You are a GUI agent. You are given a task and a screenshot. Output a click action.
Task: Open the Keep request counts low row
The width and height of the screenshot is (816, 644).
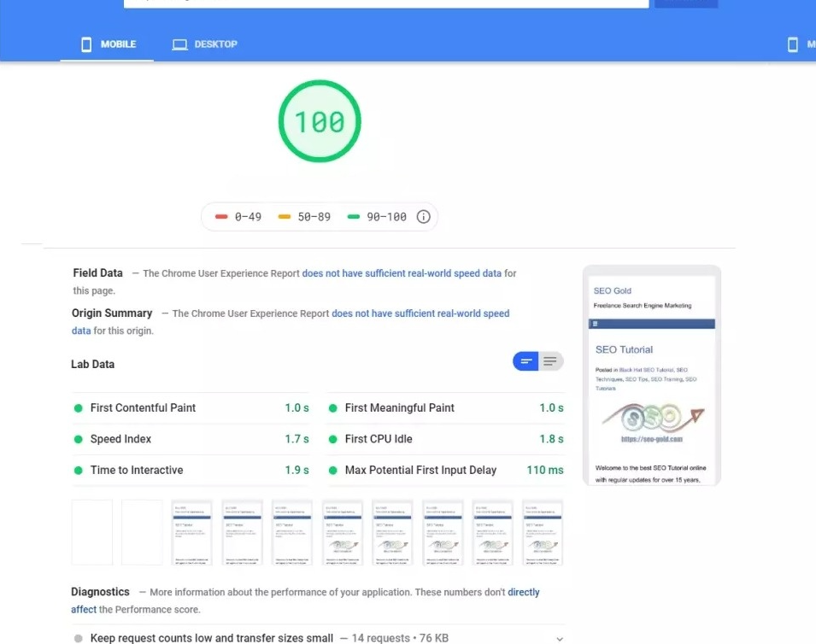212,638
